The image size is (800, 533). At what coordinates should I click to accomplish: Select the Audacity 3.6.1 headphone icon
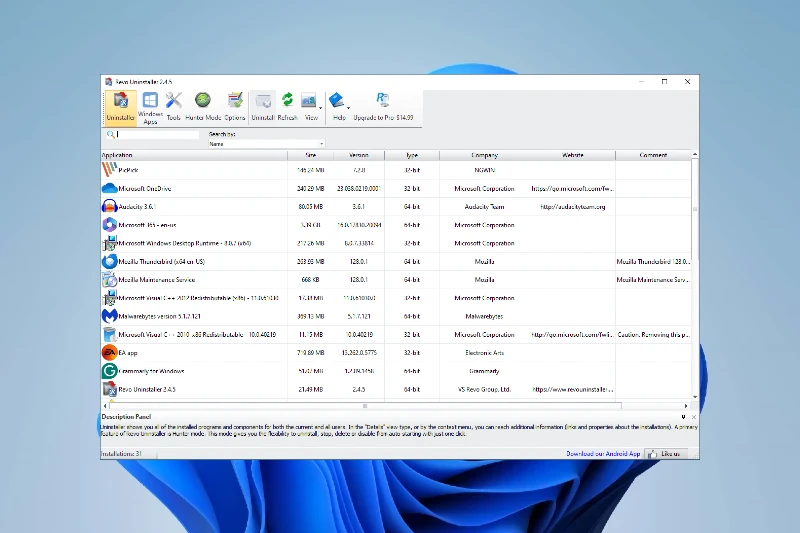[x=109, y=207]
